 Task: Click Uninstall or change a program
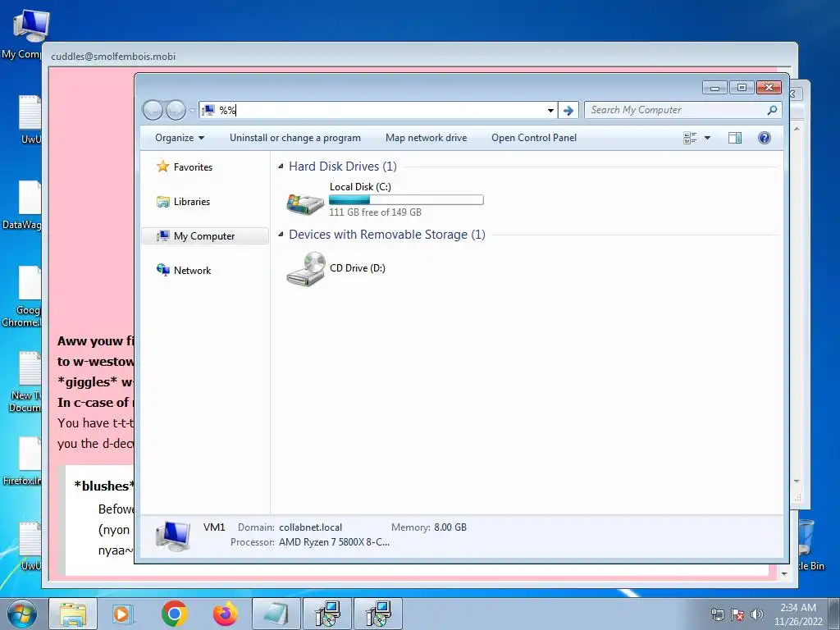[295, 138]
